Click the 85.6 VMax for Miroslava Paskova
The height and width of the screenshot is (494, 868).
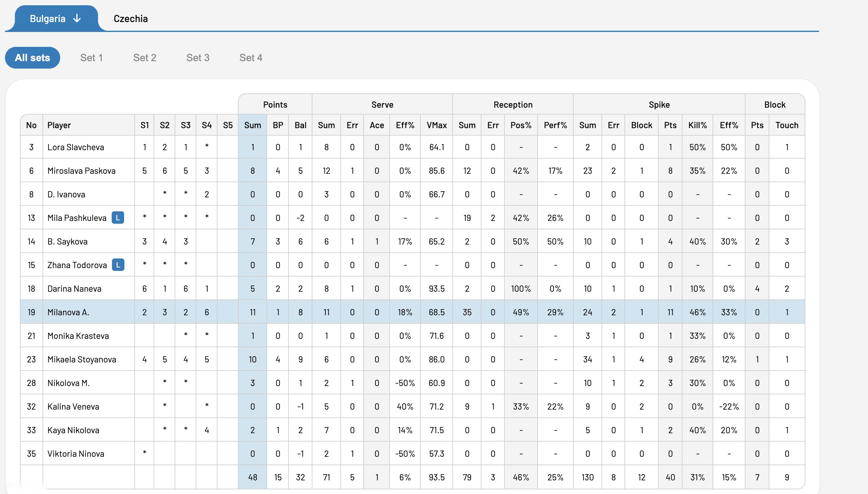point(436,171)
